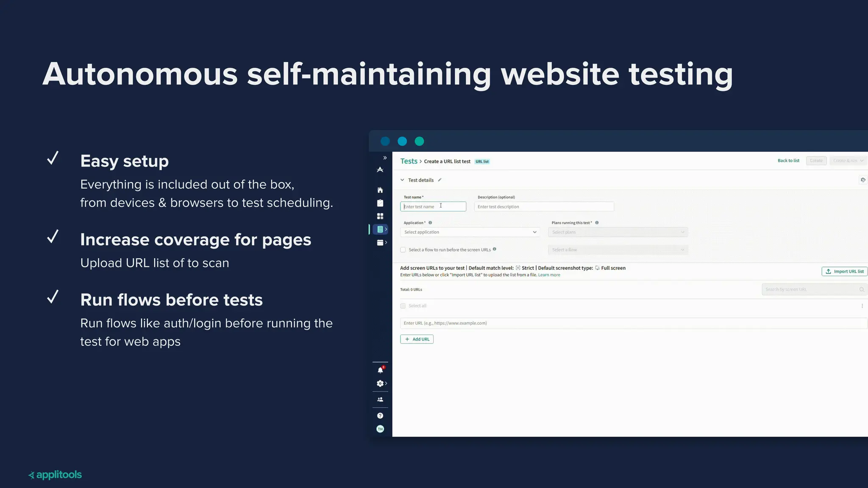Screen dimensions: 868x488
Task: Click the Description input field
Action: 544,207
